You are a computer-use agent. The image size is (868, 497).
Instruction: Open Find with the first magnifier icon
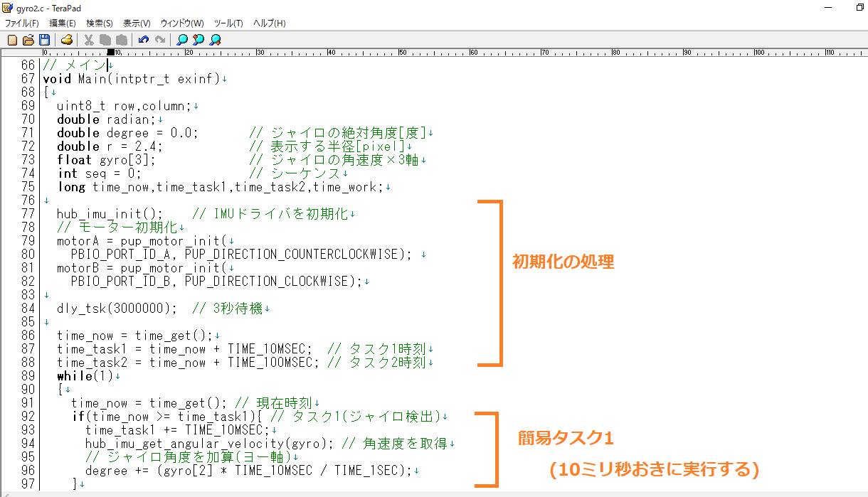pyautogui.click(x=182, y=40)
